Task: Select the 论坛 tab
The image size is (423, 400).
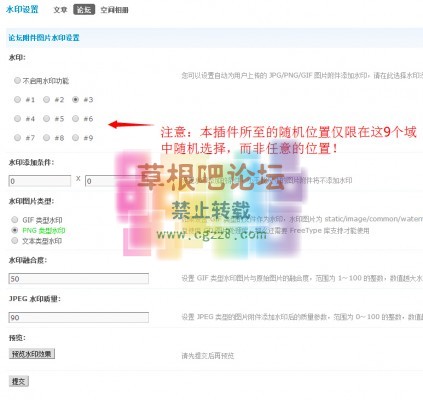Action: pyautogui.click(x=84, y=10)
